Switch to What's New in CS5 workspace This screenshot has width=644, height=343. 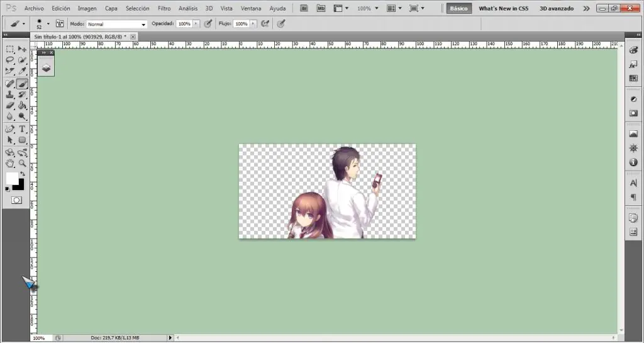(x=504, y=8)
